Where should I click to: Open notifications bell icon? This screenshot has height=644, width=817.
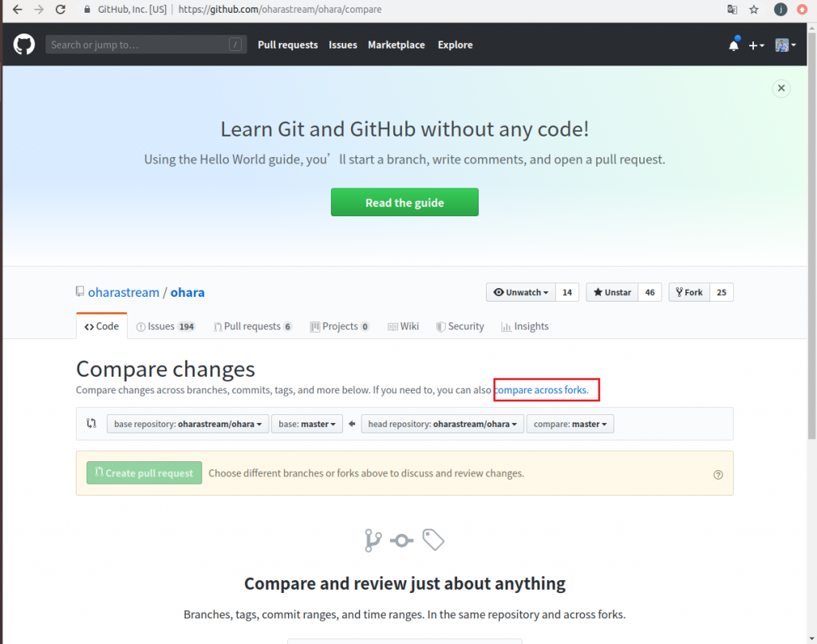[734, 45]
